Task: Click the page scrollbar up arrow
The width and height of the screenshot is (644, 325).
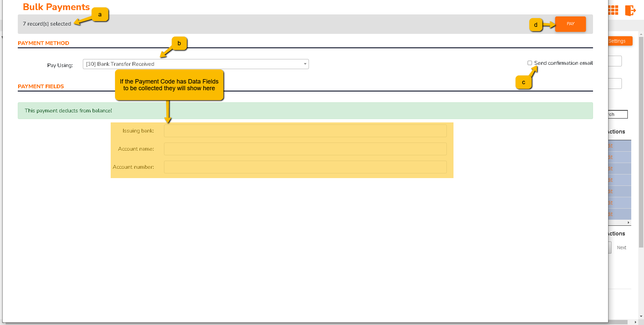Action: point(641,34)
